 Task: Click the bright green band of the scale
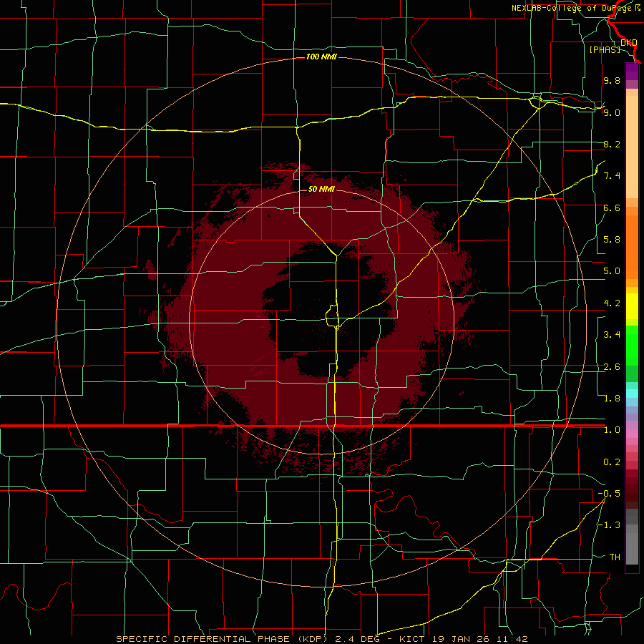(x=632, y=346)
